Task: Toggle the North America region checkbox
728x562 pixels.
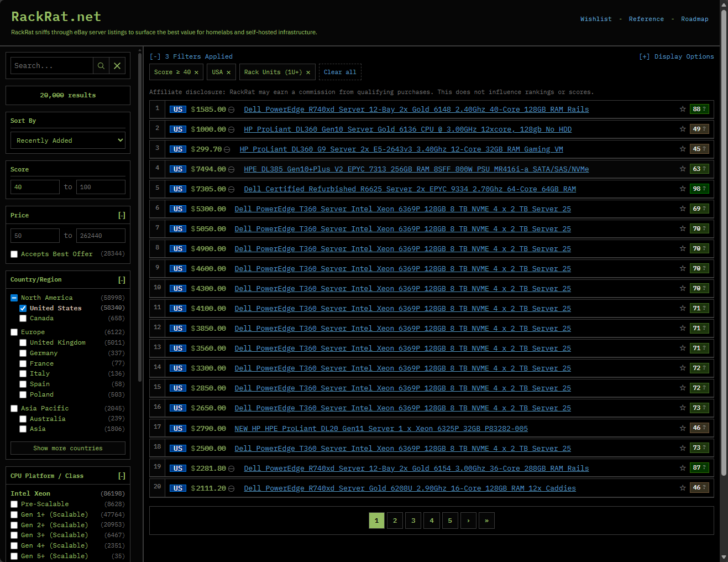Action: (x=14, y=298)
